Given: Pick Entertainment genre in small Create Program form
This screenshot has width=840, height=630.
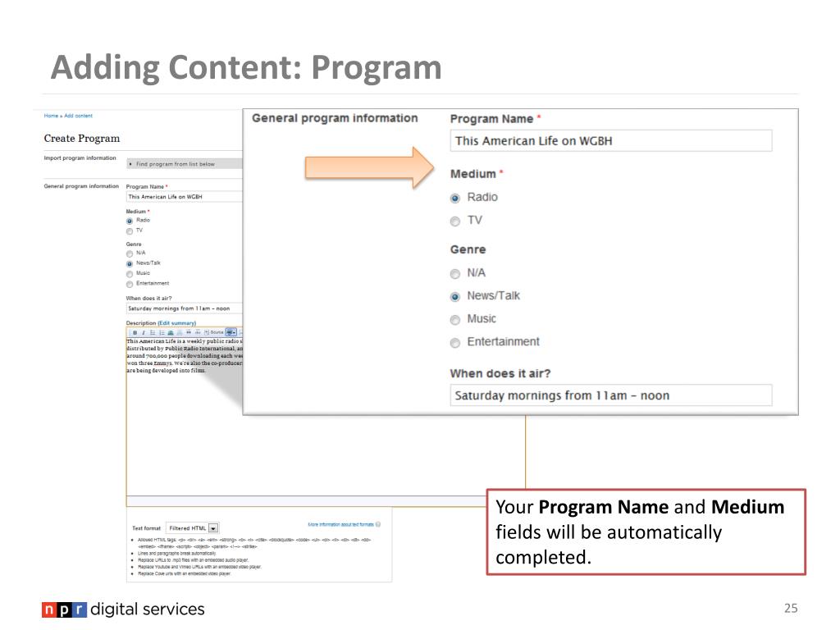Looking at the screenshot, I should pos(129,284).
